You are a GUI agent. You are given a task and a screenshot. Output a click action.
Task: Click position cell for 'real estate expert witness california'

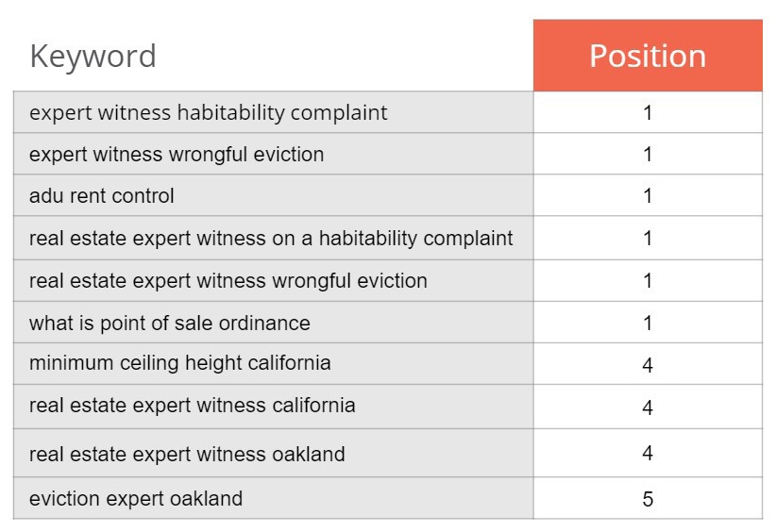pyautogui.click(x=648, y=407)
